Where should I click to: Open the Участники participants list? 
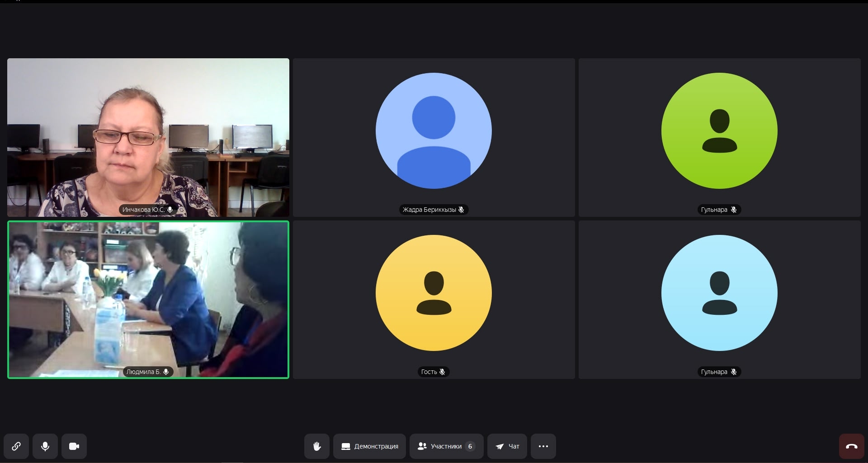[x=446, y=446]
